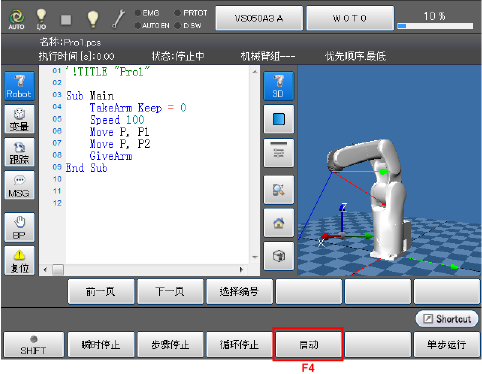This screenshot has height=374, width=482.
Task: Click the AUTO EN indicator lamp
Action: (x=138, y=25)
